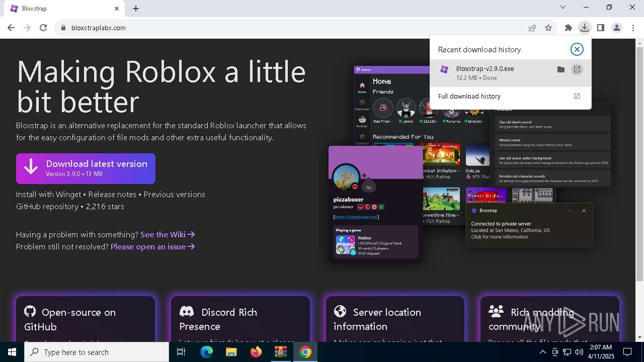The width and height of the screenshot is (644, 362).
Task: Click the pizzaboxer Discord profile screenshot
Action: click(x=376, y=204)
